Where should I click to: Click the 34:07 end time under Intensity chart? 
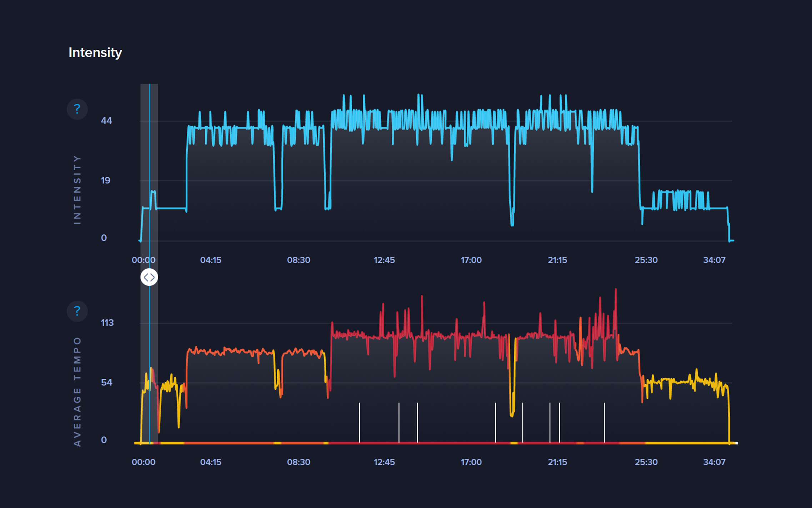pos(714,260)
